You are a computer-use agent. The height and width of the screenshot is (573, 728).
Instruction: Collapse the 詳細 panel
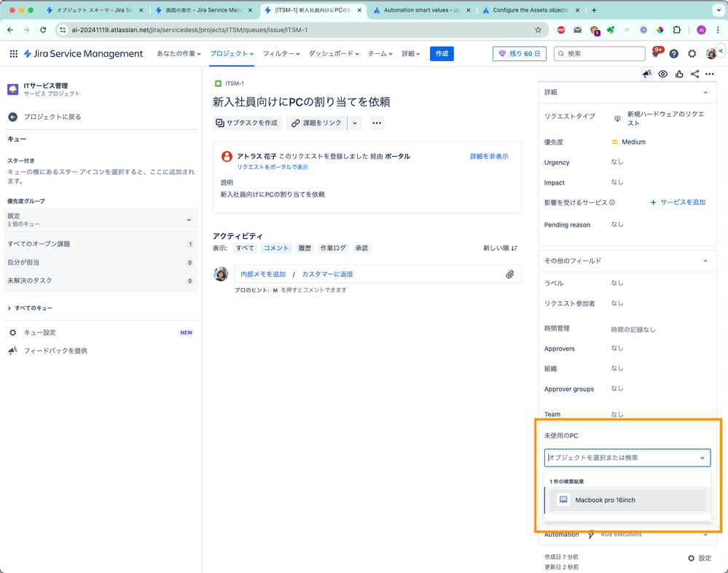point(705,92)
